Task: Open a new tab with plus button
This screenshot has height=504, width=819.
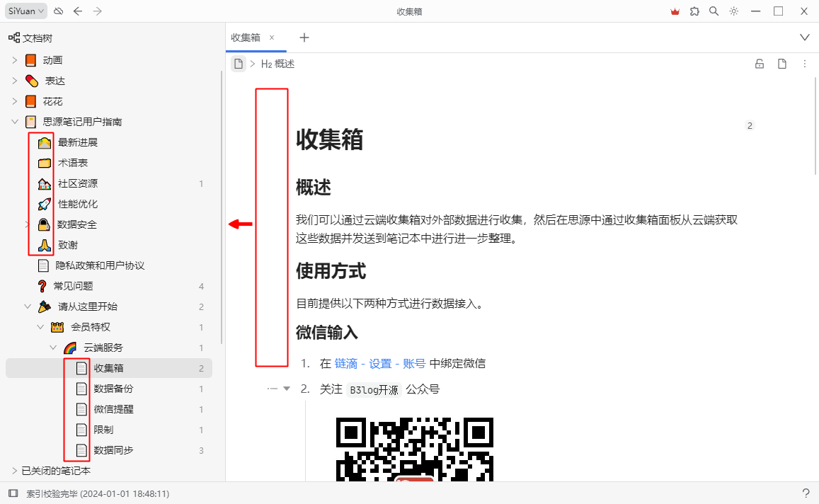Action: point(304,38)
